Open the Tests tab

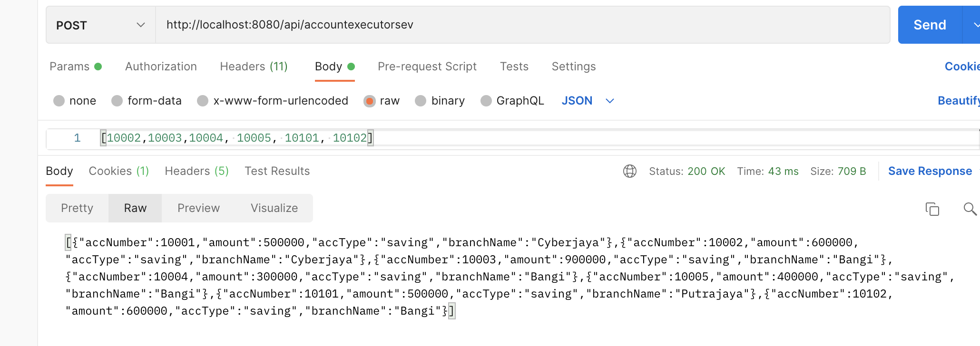(514, 67)
